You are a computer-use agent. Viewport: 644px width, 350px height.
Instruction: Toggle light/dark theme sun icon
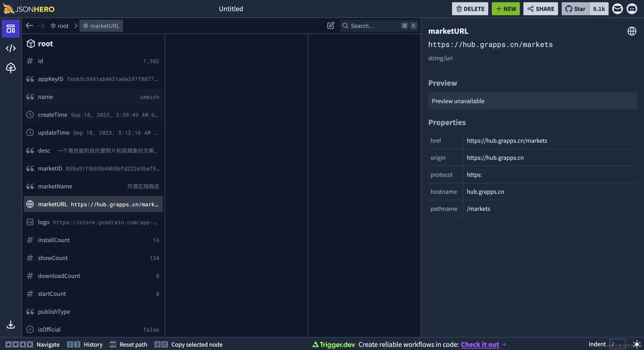[x=636, y=344]
